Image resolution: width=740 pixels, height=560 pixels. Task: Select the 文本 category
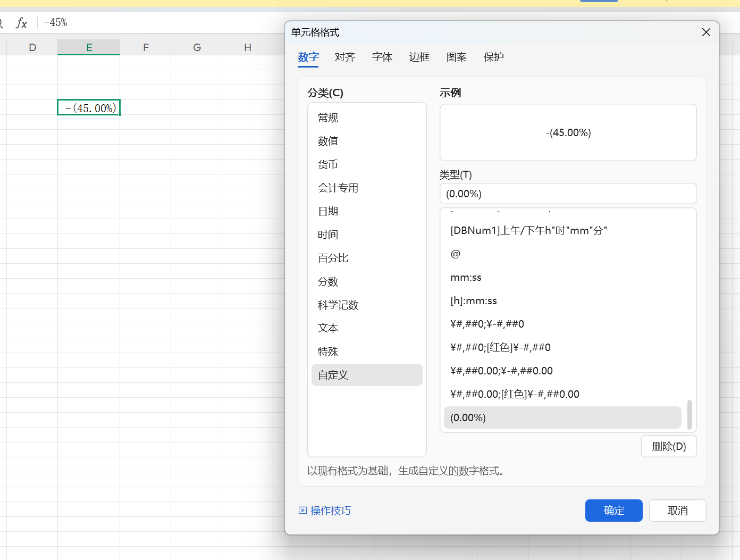(367, 328)
